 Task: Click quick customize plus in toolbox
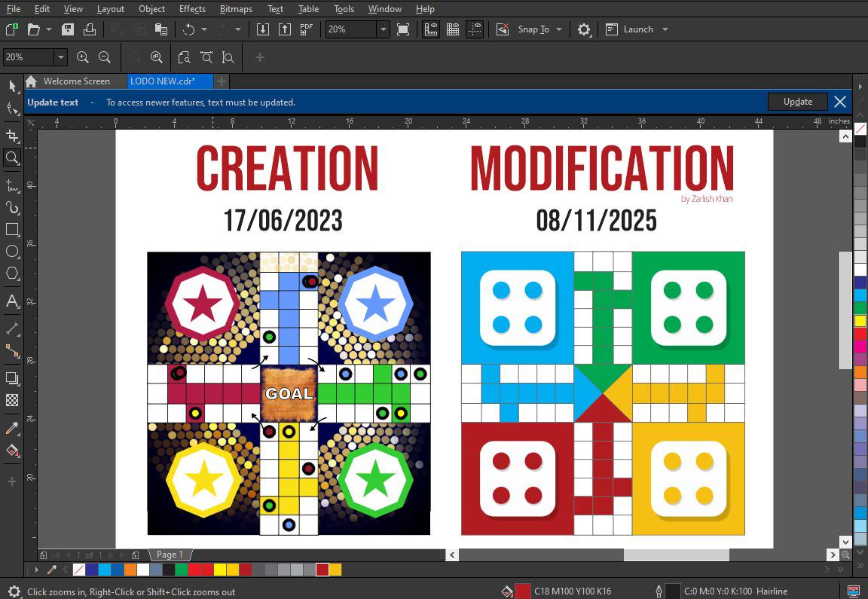pyautogui.click(x=12, y=481)
